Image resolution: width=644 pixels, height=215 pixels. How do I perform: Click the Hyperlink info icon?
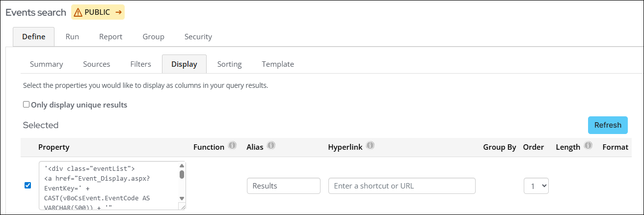[x=371, y=146]
